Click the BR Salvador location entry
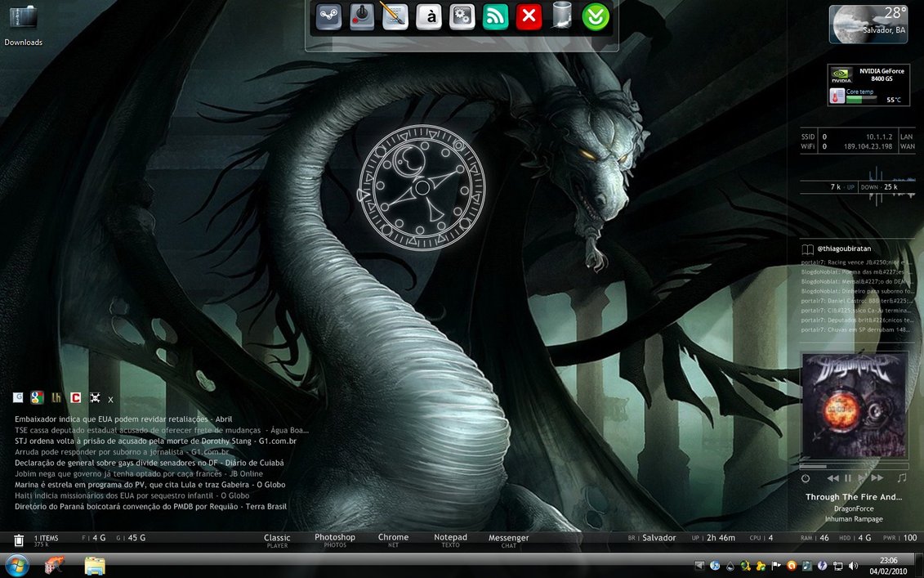The width and height of the screenshot is (924, 578). pos(652,538)
